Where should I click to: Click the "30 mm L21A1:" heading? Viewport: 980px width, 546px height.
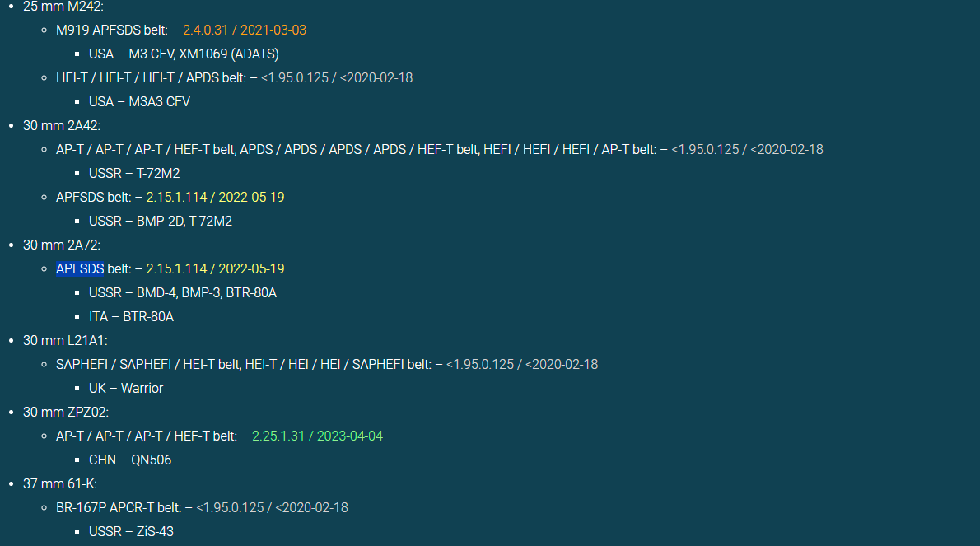(x=65, y=340)
